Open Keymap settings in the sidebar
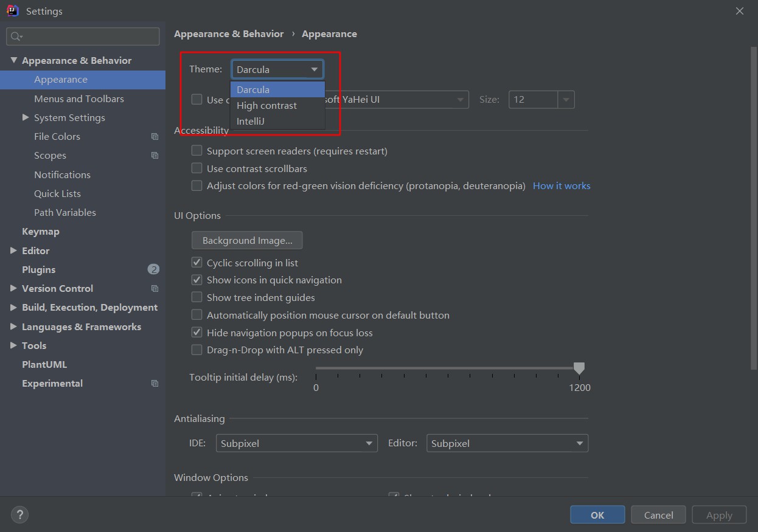This screenshot has height=532, width=758. (x=41, y=232)
